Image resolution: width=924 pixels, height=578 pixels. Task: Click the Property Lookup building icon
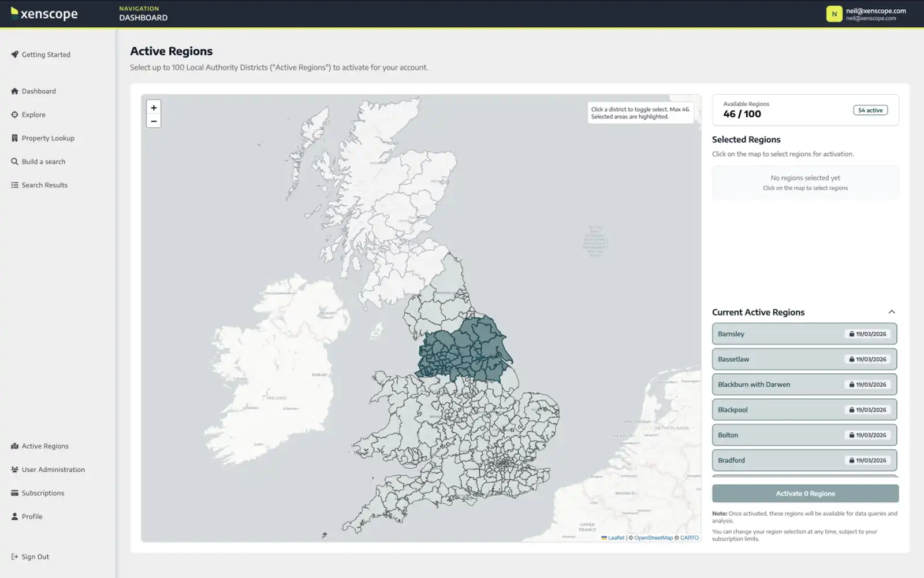[14, 138]
